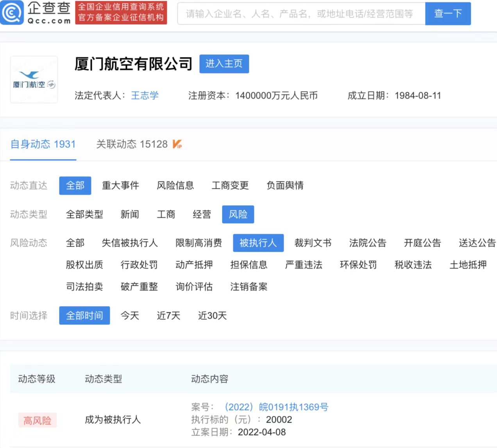Select 经营 dynamic type
The image size is (497, 448).
coord(202,214)
